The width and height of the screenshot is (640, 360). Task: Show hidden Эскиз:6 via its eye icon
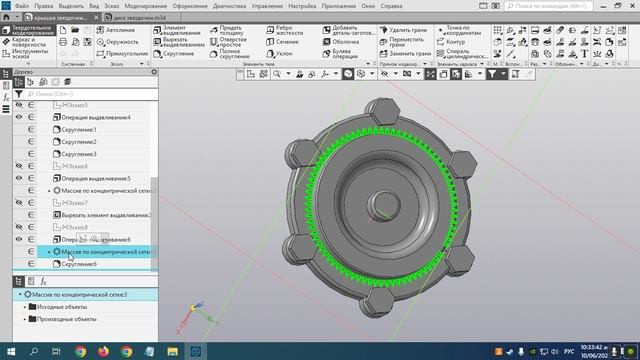(x=19, y=166)
